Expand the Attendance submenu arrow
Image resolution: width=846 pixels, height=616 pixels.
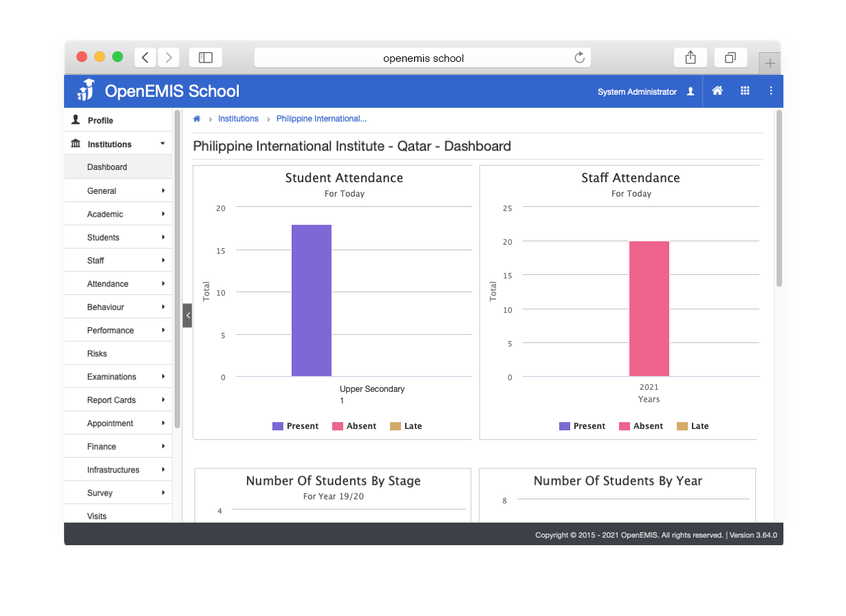164,284
